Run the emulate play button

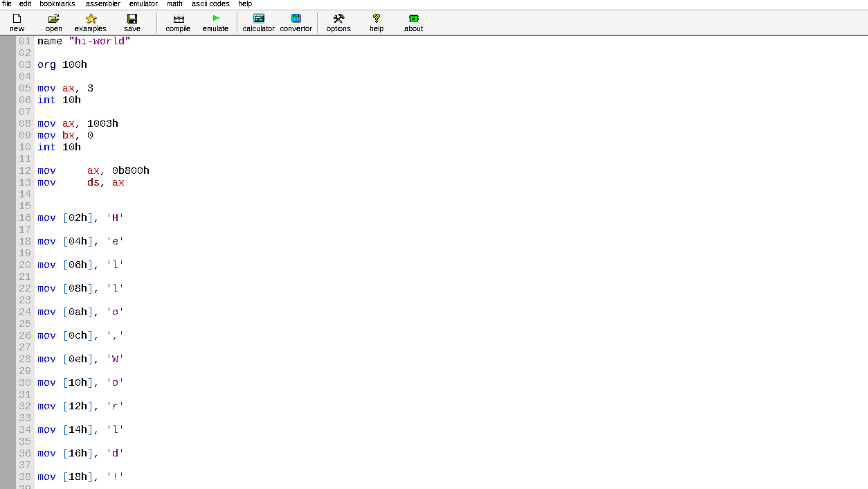[x=215, y=19]
